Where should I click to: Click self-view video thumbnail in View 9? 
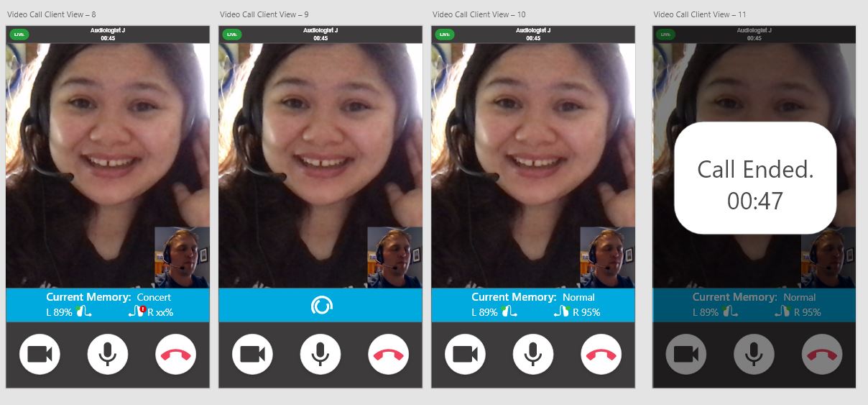(394, 258)
